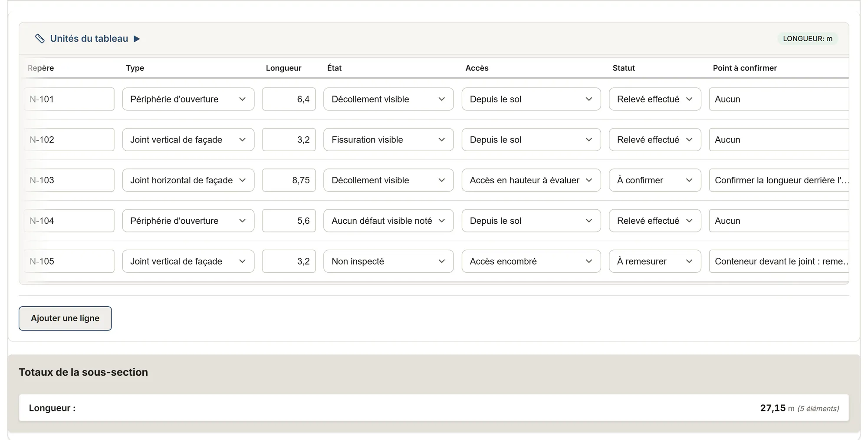The height and width of the screenshot is (440, 868).
Task: Change Type for row N-105
Action: click(188, 261)
